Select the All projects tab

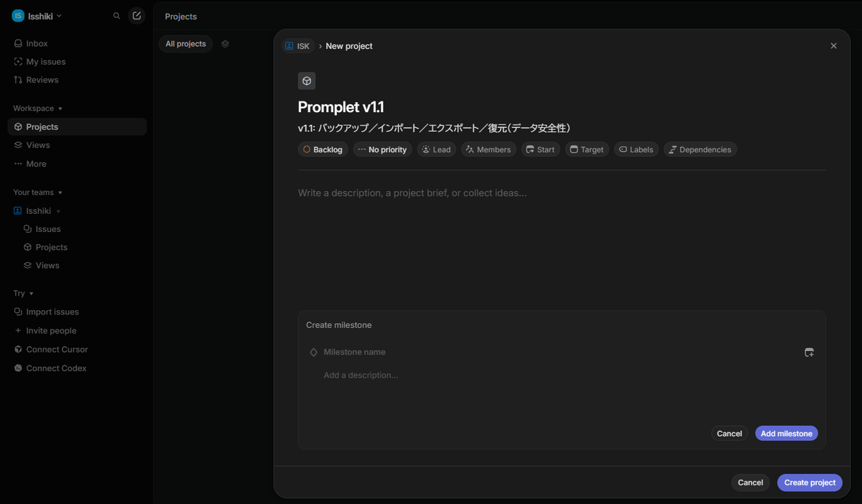pyautogui.click(x=185, y=44)
